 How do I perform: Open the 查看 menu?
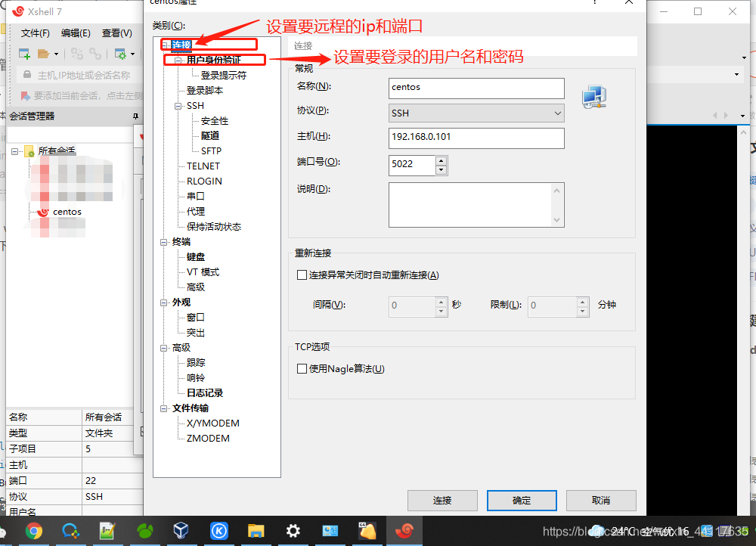pos(116,33)
